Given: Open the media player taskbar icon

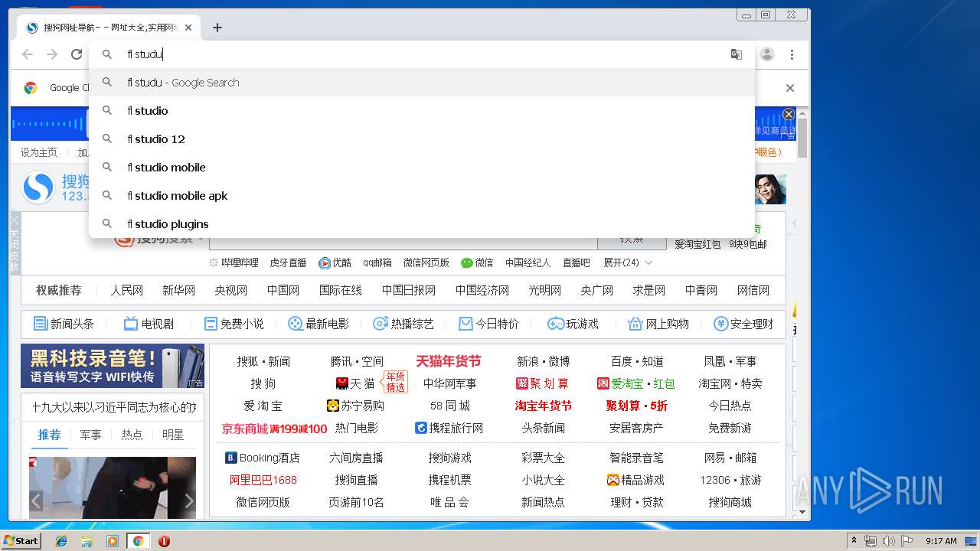Looking at the screenshot, I should point(113,541).
